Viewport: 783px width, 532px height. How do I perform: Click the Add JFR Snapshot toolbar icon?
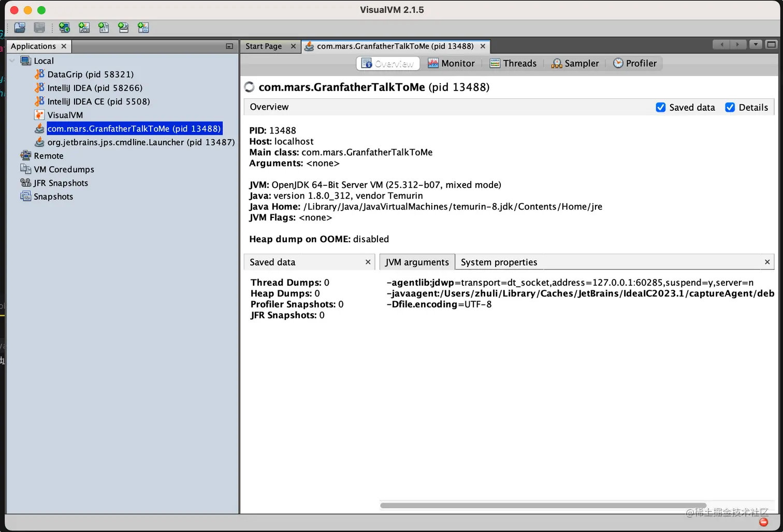coord(123,27)
